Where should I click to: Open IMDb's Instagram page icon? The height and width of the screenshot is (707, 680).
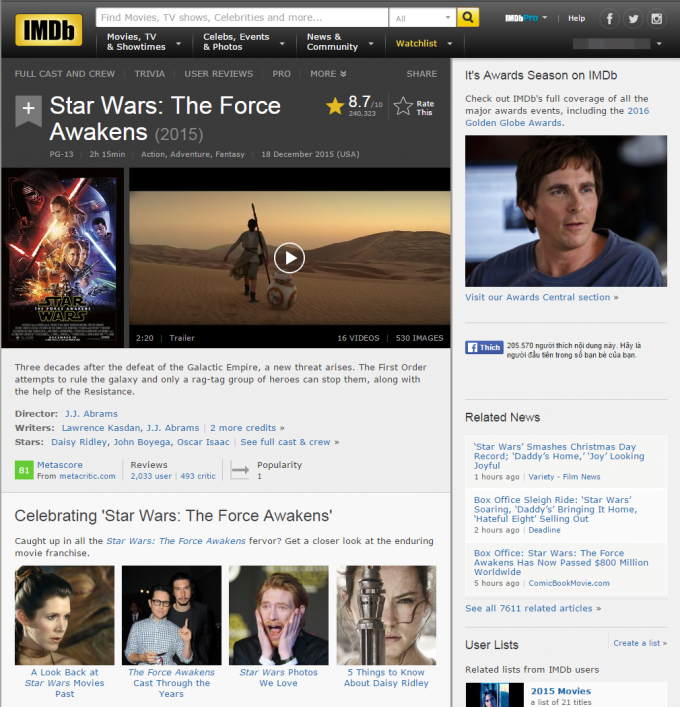click(657, 18)
